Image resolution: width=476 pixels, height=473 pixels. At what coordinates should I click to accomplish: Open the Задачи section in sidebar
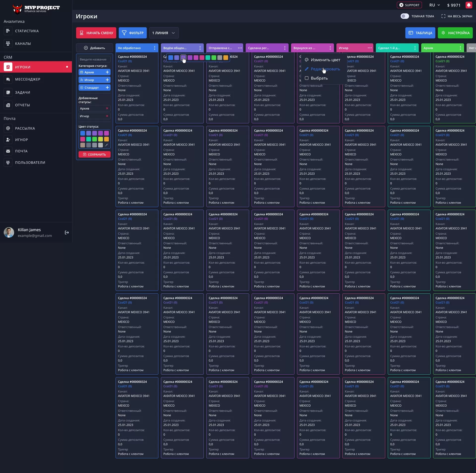(23, 92)
